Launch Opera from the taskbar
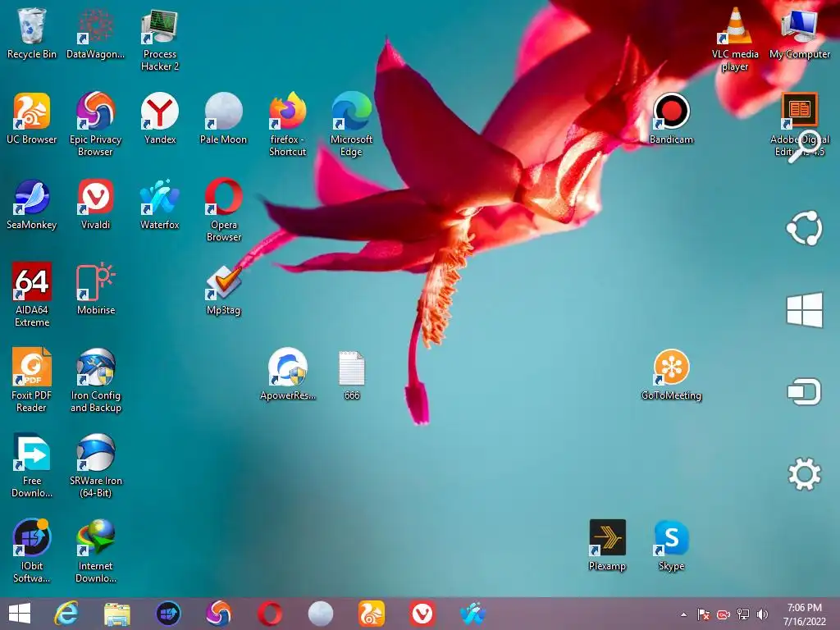The image size is (840, 630). pos(269,614)
